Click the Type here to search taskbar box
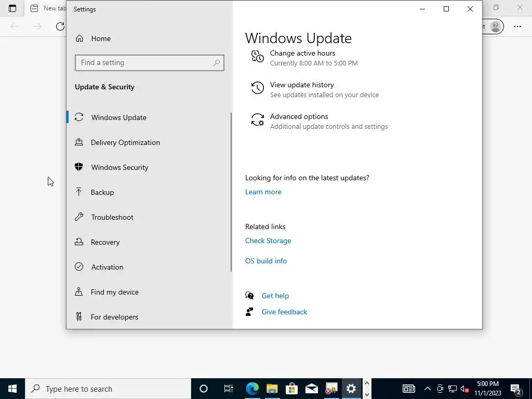Viewport: 532px width, 399px height. pyautogui.click(x=108, y=389)
